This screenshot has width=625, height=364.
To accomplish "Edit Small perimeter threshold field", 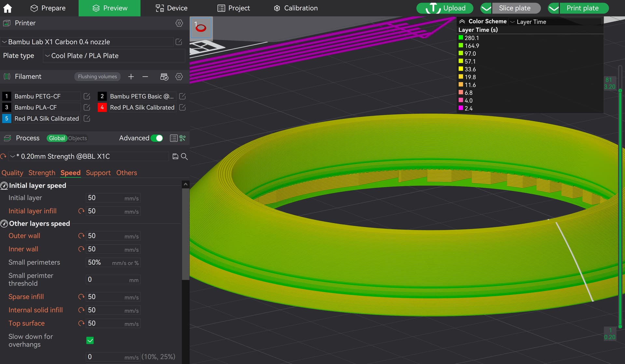I will tap(113, 280).
